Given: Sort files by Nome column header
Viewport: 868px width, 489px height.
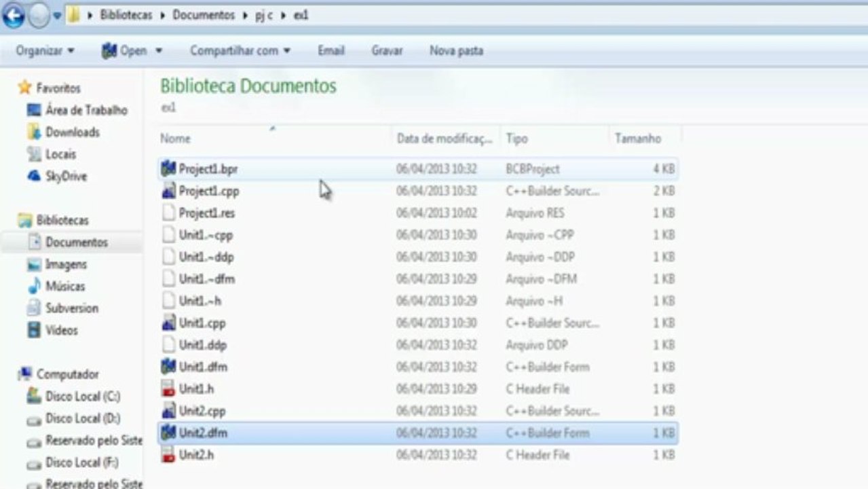Looking at the screenshot, I should click(175, 139).
